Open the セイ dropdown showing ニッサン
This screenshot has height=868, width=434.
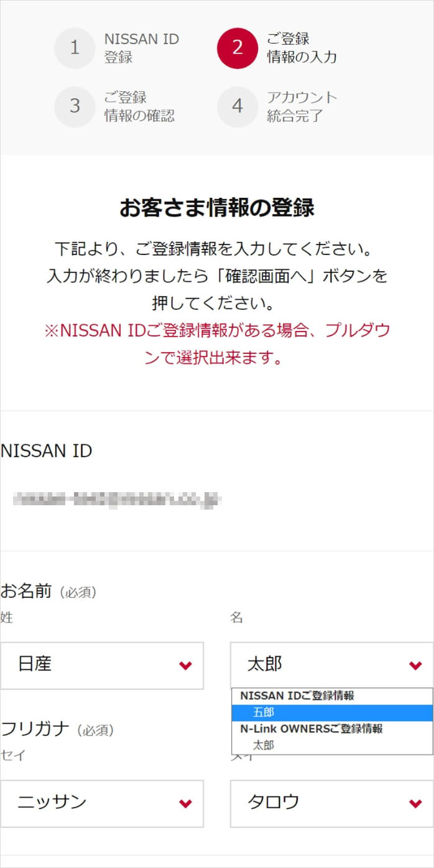tap(102, 804)
